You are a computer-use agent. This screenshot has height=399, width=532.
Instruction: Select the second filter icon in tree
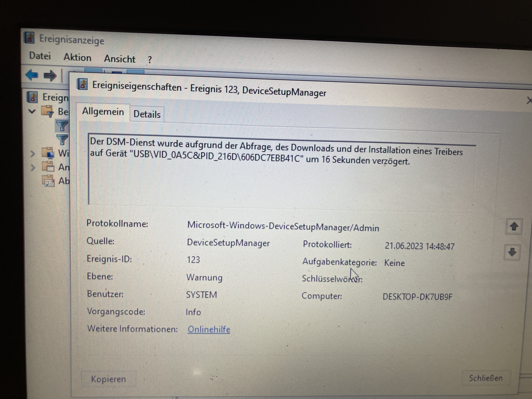62,139
